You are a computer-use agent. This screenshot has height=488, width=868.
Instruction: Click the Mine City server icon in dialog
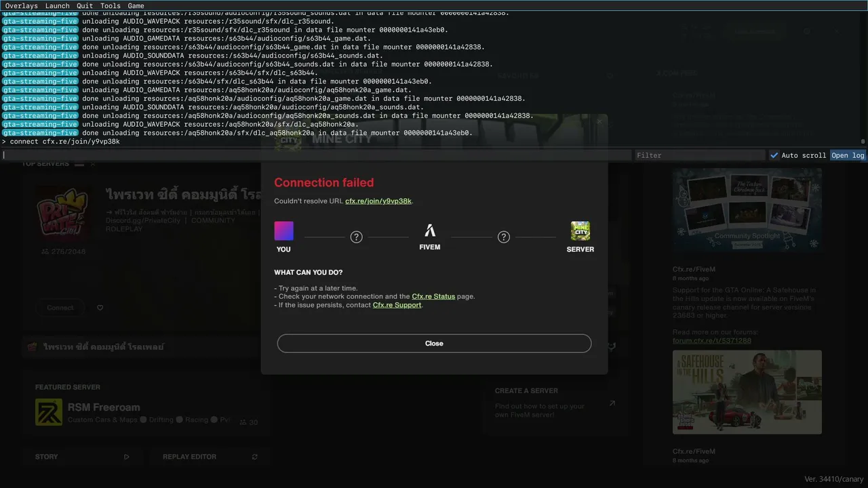click(x=580, y=231)
